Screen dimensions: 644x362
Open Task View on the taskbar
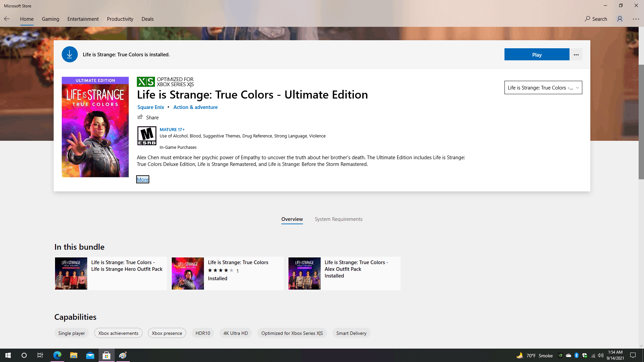tap(40, 355)
